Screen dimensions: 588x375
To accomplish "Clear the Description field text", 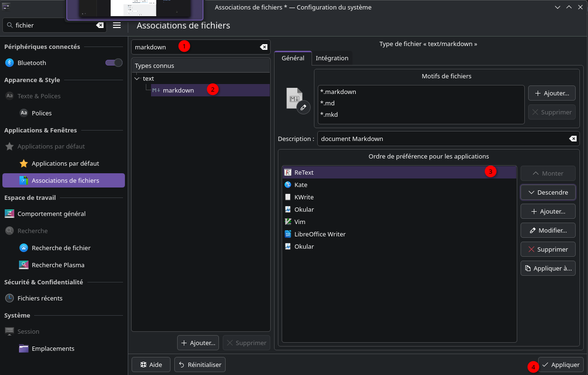I will 573,139.
